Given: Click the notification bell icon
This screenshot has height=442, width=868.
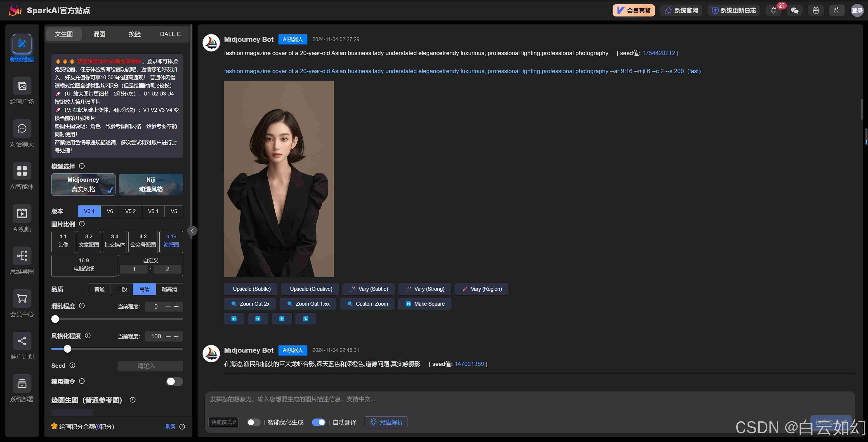Looking at the screenshot, I should pos(773,10).
